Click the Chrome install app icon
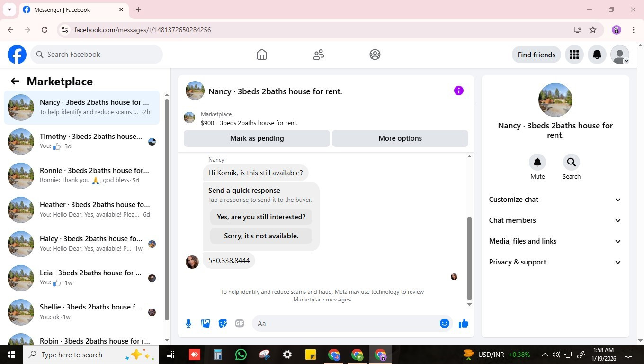Screen dimensions: 644x364 click(577, 30)
